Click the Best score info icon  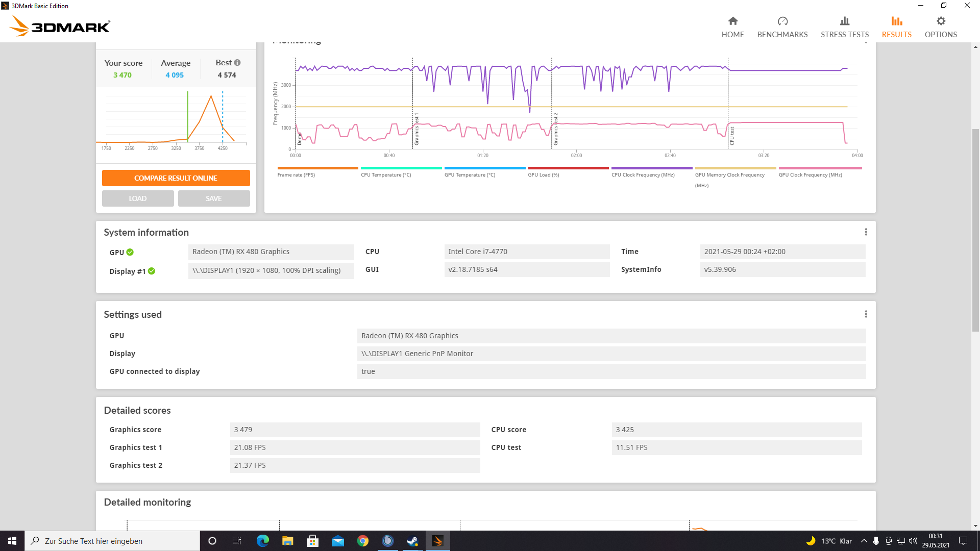coord(237,63)
